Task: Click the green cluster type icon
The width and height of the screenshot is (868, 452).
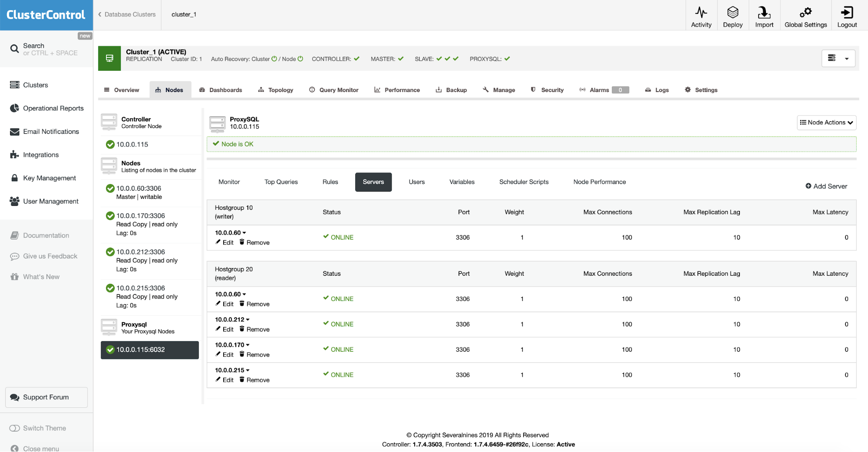Action: [x=109, y=58]
